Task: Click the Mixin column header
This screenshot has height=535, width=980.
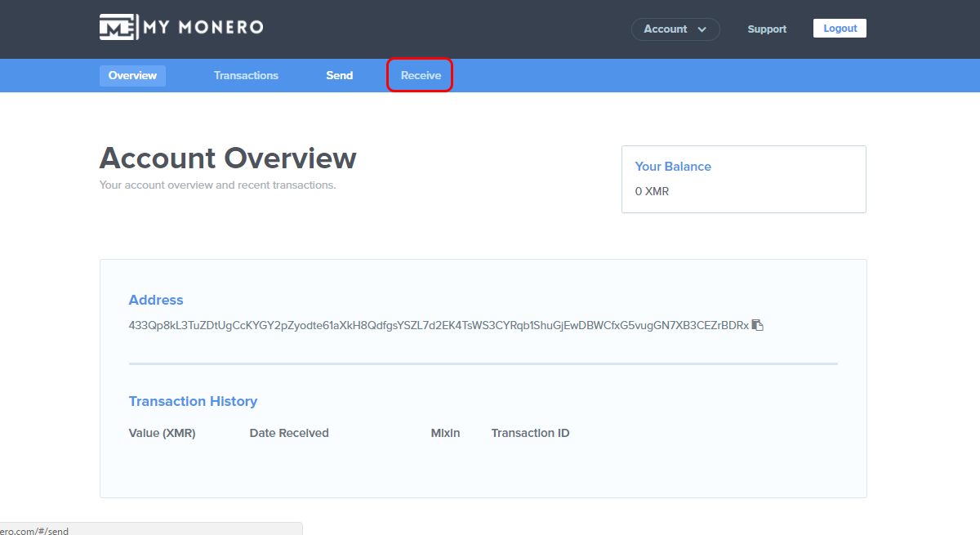Action: click(x=446, y=434)
